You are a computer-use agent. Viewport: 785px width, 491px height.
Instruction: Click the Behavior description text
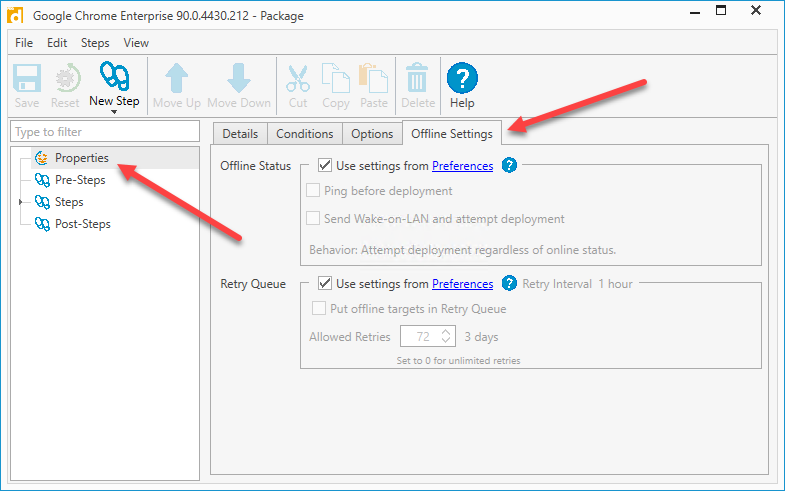[463, 250]
